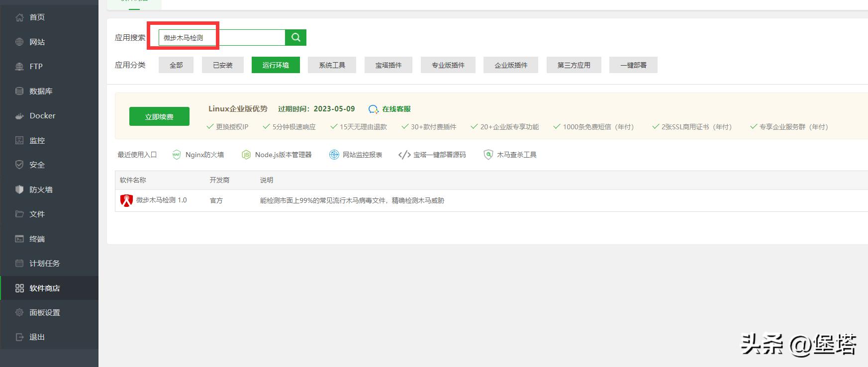Click the software store (软件商店) grid icon
This screenshot has height=367, width=868.
(19, 288)
